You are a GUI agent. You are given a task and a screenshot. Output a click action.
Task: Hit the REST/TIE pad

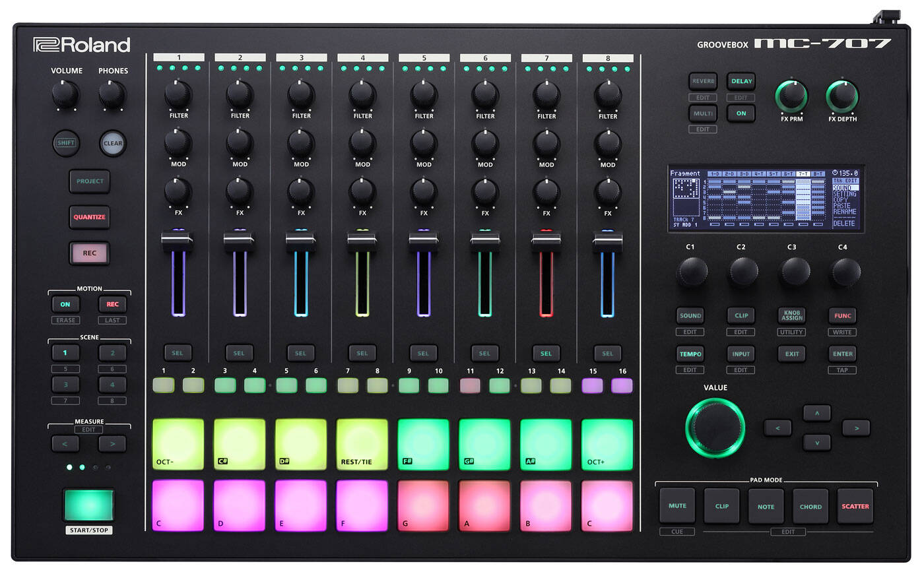[362, 444]
